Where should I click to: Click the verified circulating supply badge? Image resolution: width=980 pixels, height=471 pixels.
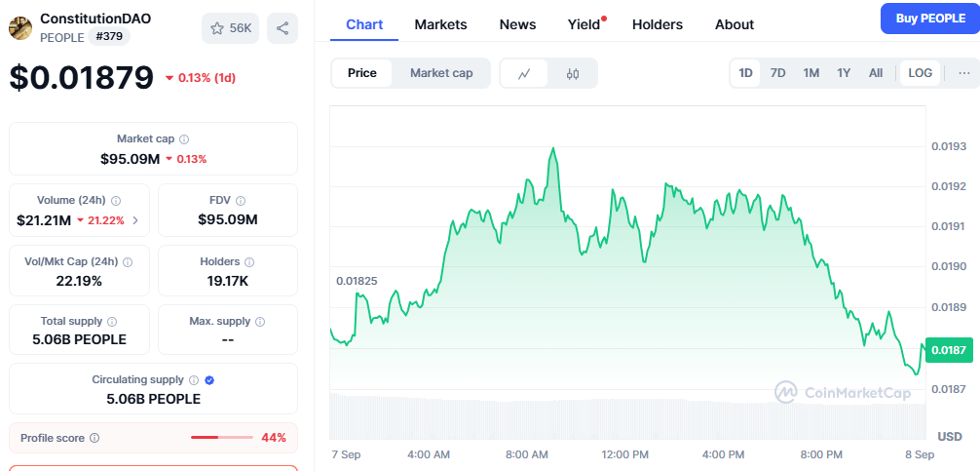[210, 379]
